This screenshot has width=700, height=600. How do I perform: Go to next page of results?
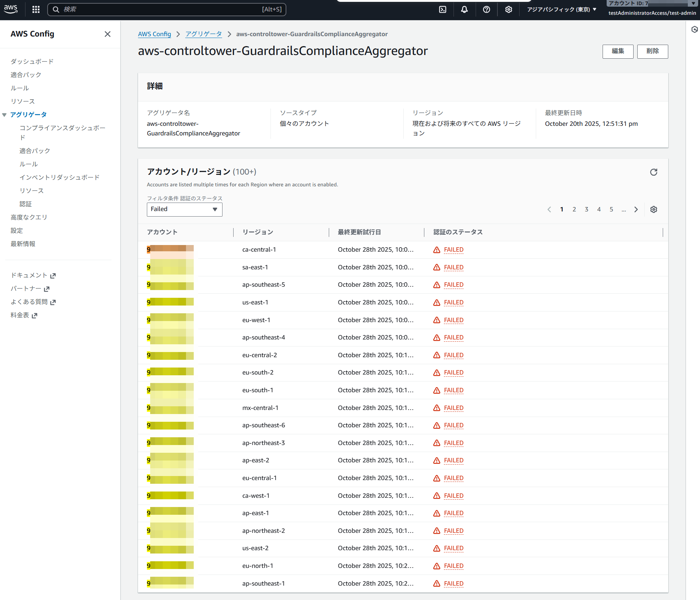[x=636, y=210]
